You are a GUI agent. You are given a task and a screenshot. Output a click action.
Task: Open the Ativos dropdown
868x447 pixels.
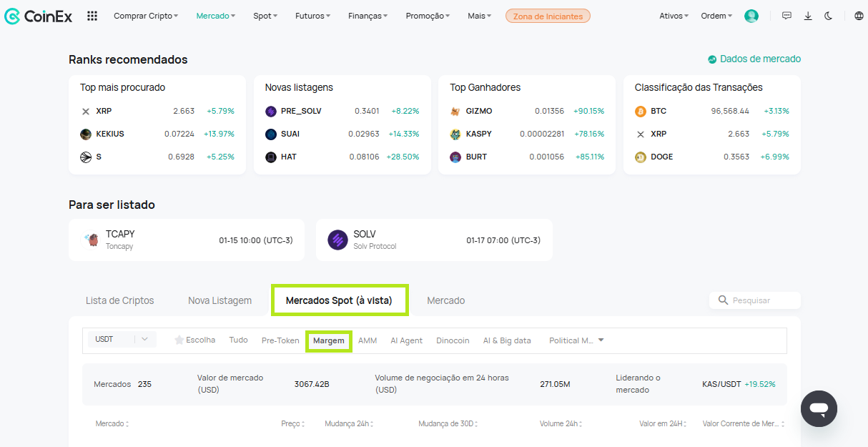674,16
